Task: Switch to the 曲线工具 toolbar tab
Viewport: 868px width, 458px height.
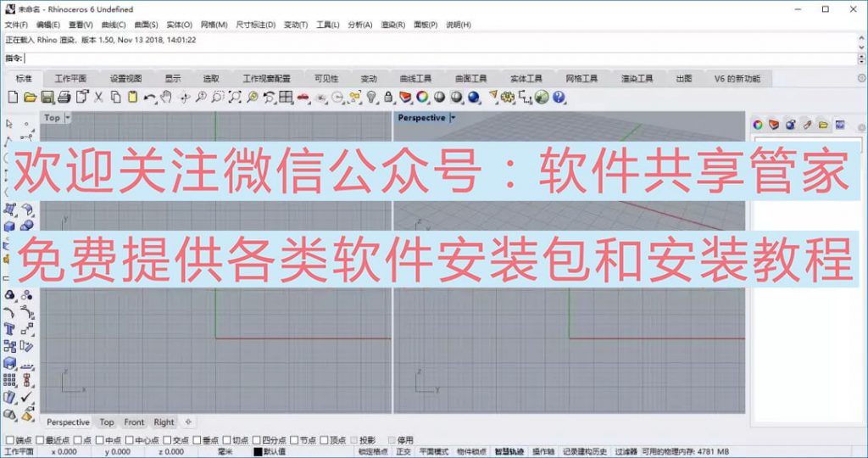Action: 415,79
